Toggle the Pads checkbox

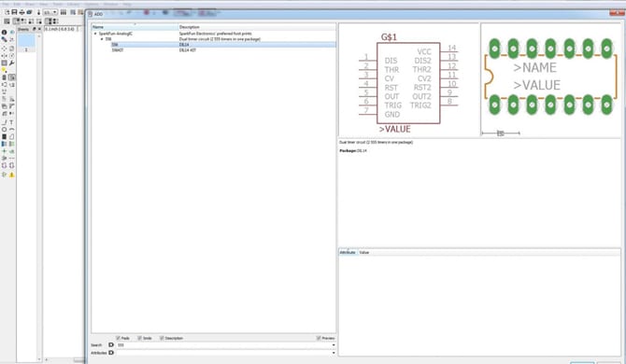[x=118, y=338]
